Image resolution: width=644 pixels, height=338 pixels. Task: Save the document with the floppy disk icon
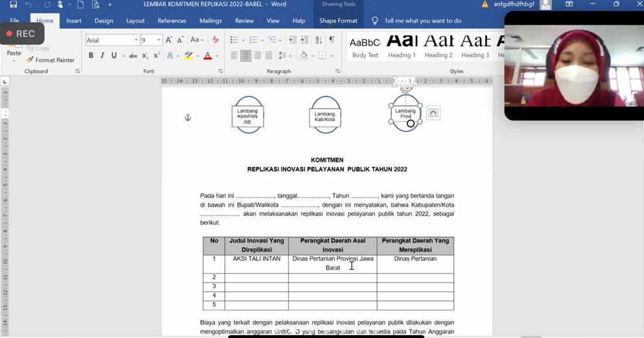(x=13, y=5)
